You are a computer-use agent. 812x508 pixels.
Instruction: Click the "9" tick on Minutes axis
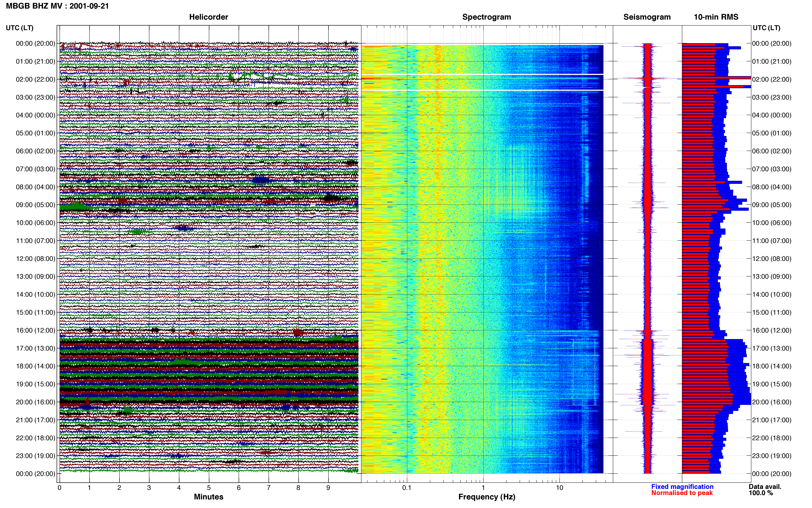click(x=328, y=487)
